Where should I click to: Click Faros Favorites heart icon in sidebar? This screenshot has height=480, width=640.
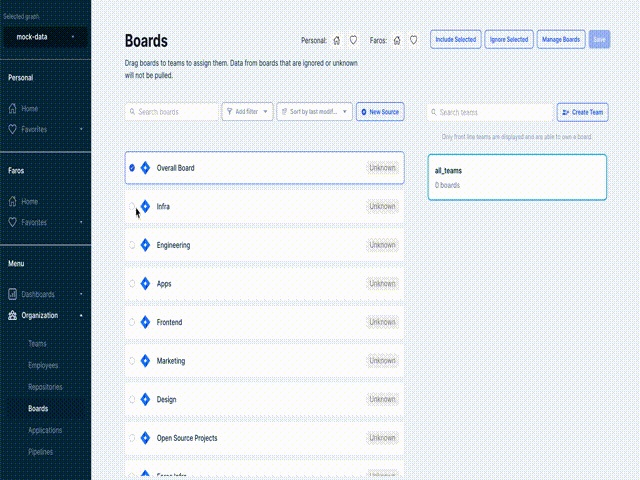click(13, 222)
